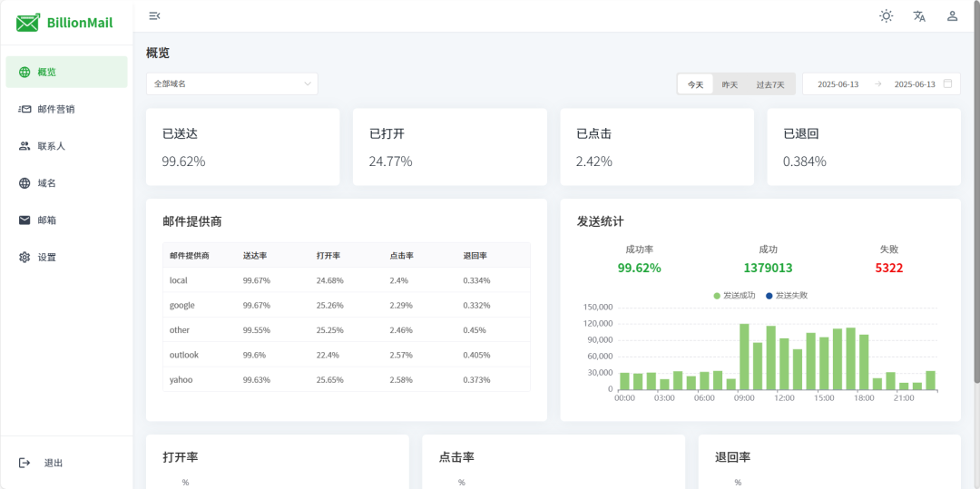Image resolution: width=980 pixels, height=489 pixels.
Task: Click the start date 2025-06-13 field
Action: [838, 84]
